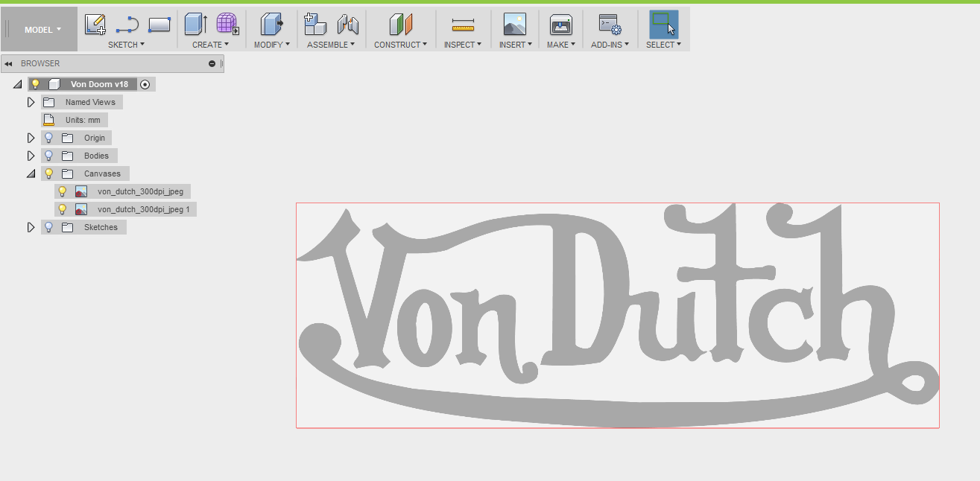Click the image icon of von_dutch_300dpi_jpeg 1
Screen dimensions: 980x481
coord(81,209)
